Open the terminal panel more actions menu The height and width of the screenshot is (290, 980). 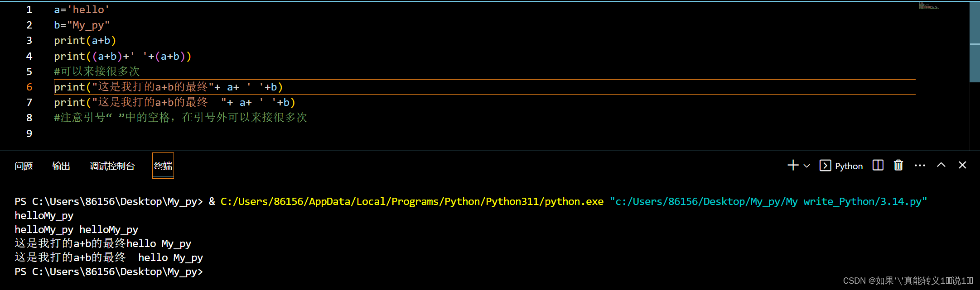tap(920, 166)
